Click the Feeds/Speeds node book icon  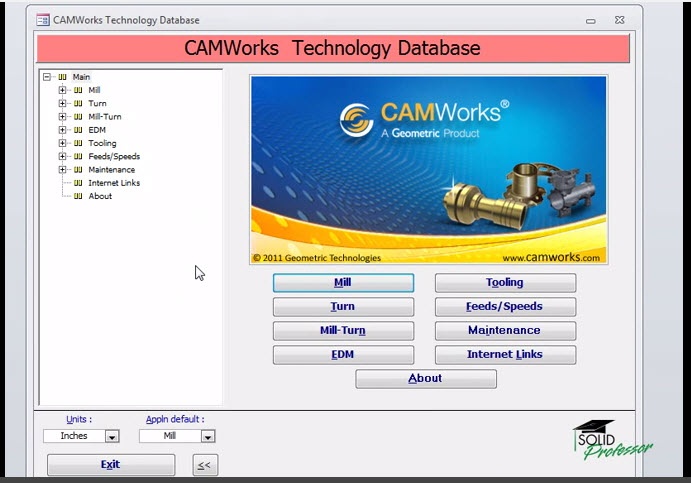[78, 156]
